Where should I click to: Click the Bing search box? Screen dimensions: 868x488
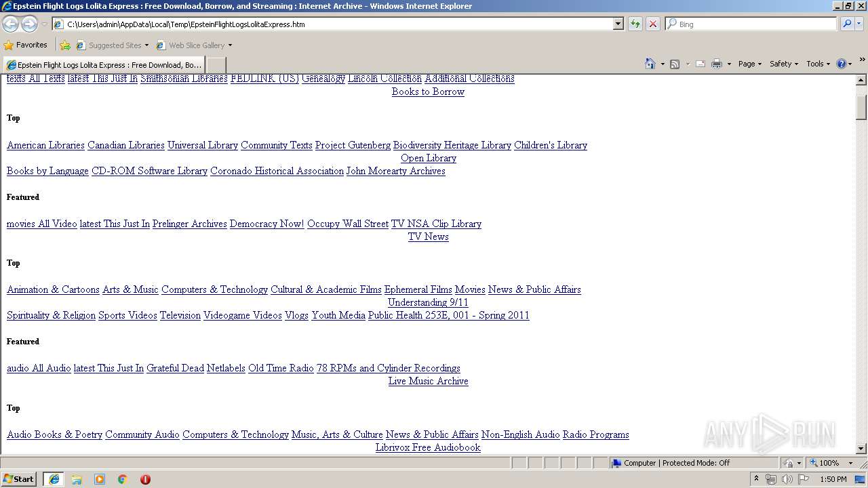[751, 24]
